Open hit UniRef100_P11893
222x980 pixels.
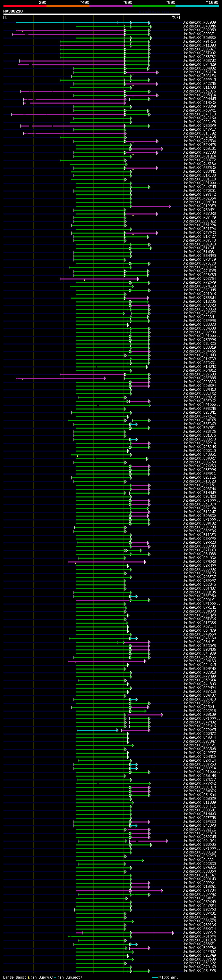pyautogui.click(x=199, y=45)
